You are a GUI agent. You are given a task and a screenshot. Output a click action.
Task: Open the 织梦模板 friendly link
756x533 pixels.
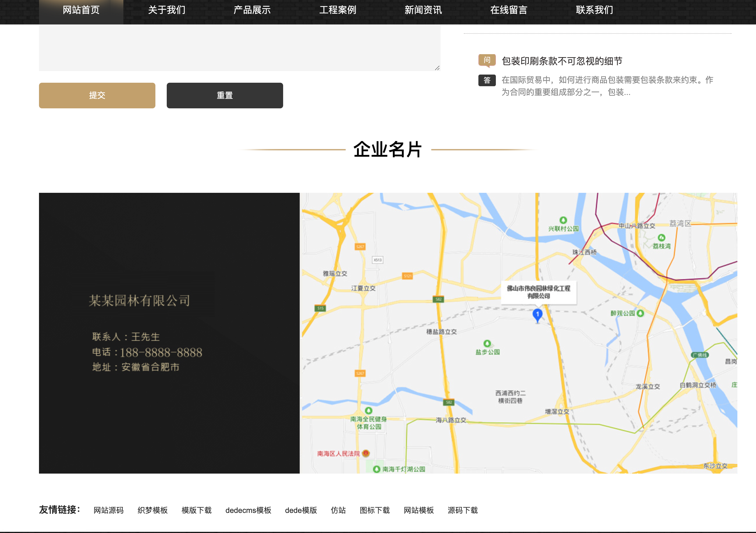click(153, 510)
